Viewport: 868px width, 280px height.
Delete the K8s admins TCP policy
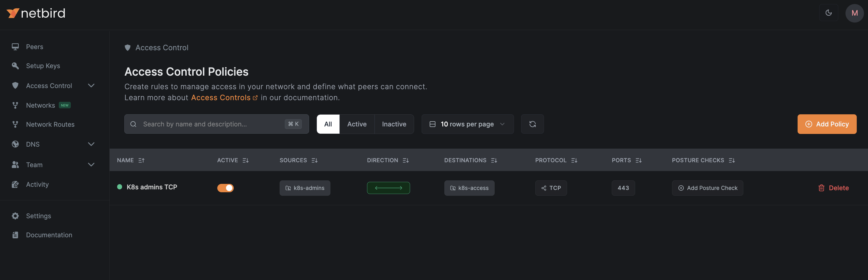833,188
